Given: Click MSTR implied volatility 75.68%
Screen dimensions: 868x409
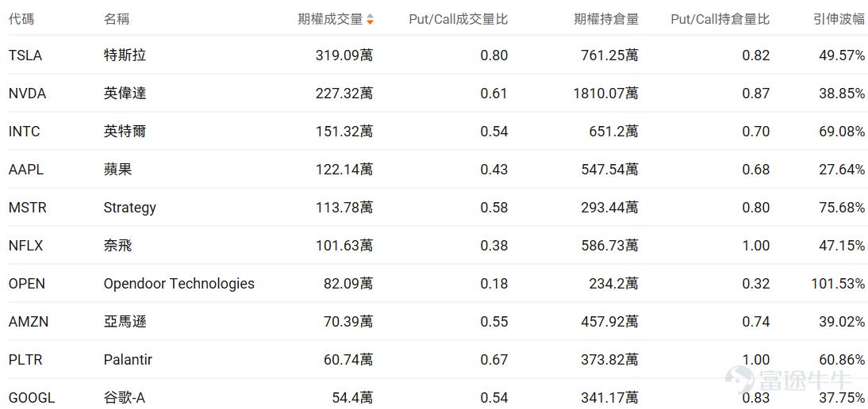Looking at the screenshot, I should click(842, 208).
